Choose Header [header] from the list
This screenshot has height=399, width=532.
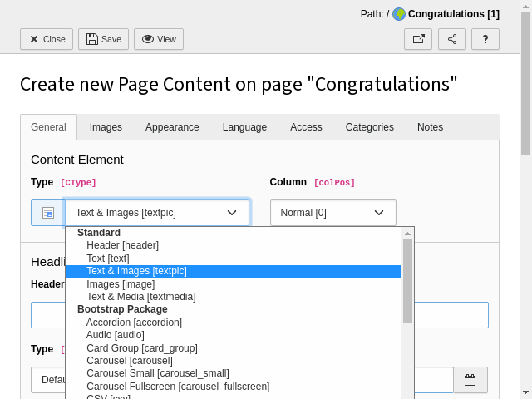[122, 245]
